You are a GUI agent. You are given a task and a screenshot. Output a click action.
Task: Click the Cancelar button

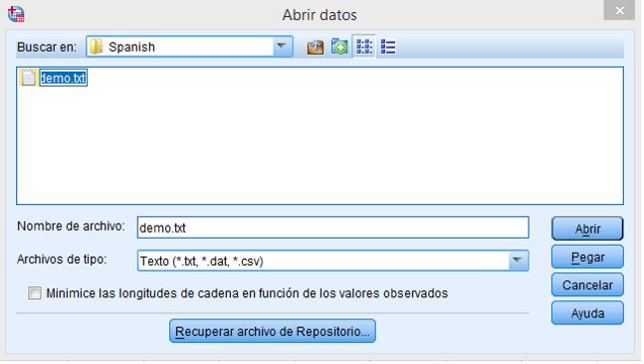(x=587, y=284)
